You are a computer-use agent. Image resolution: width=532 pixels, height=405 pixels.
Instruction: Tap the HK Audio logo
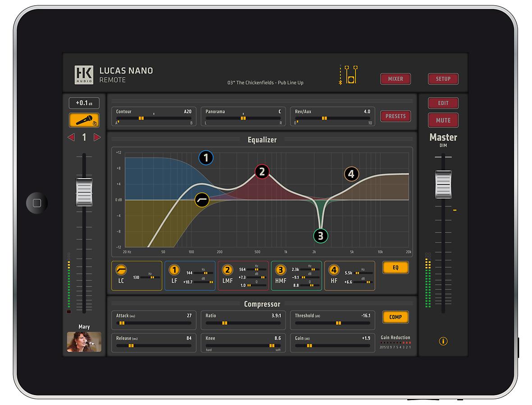click(84, 75)
